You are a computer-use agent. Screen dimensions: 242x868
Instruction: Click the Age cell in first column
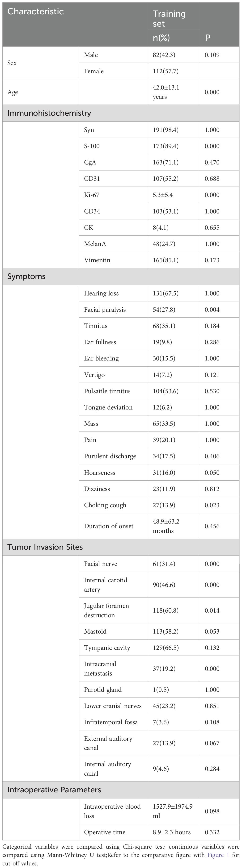pos(13,92)
